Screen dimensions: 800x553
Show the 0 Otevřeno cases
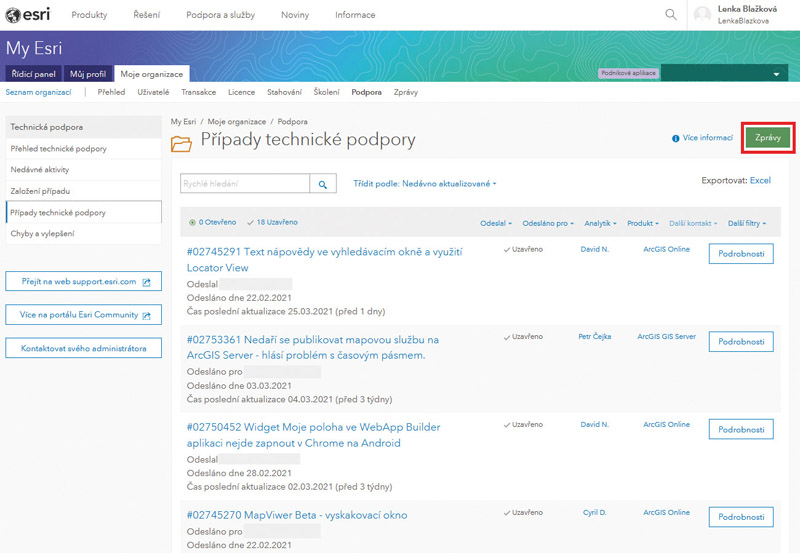coord(213,222)
